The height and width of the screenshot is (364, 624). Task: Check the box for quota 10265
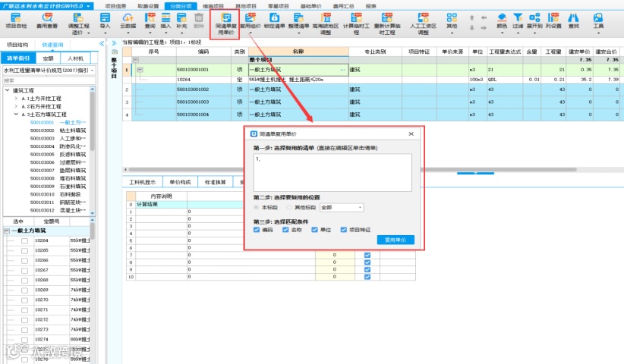click(25, 251)
